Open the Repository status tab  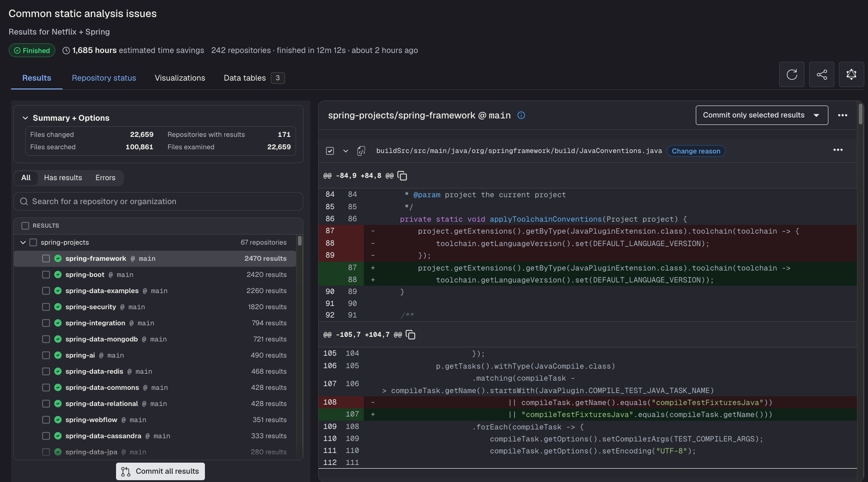point(104,78)
